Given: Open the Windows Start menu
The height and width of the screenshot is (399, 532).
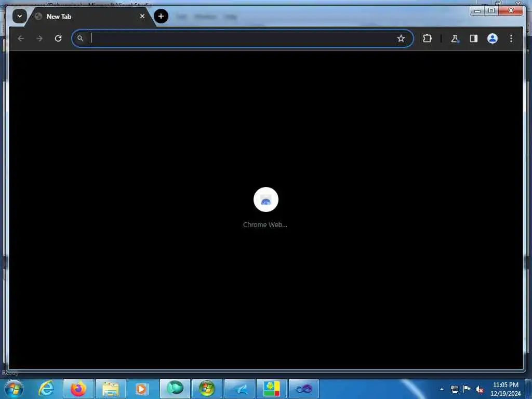Looking at the screenshot, I should pos(14,389).
